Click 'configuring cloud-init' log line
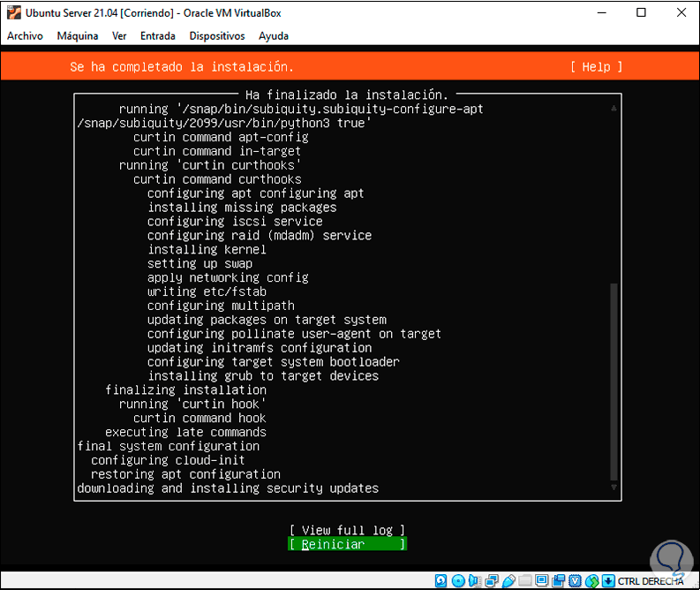The width and height of the screenshot is (700, 590). [168, 460]
